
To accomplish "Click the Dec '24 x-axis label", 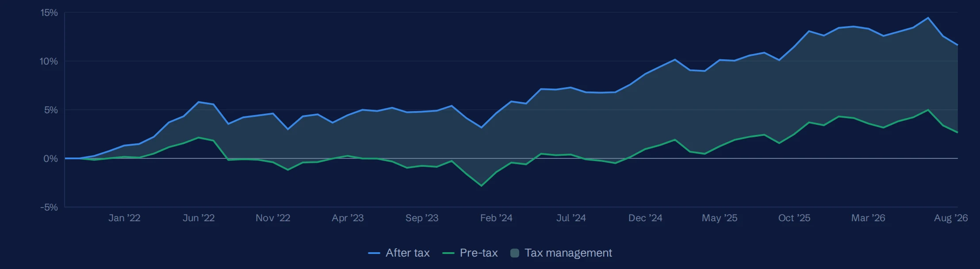I will coord(645,218).
